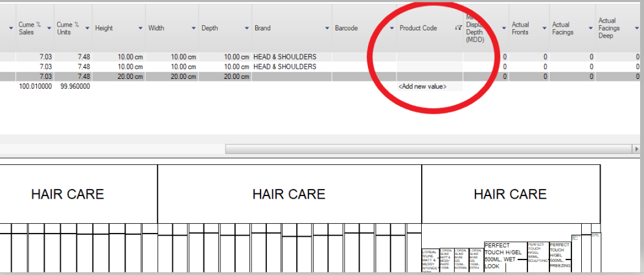Sort by the Barcode column header

click(346, 28)
